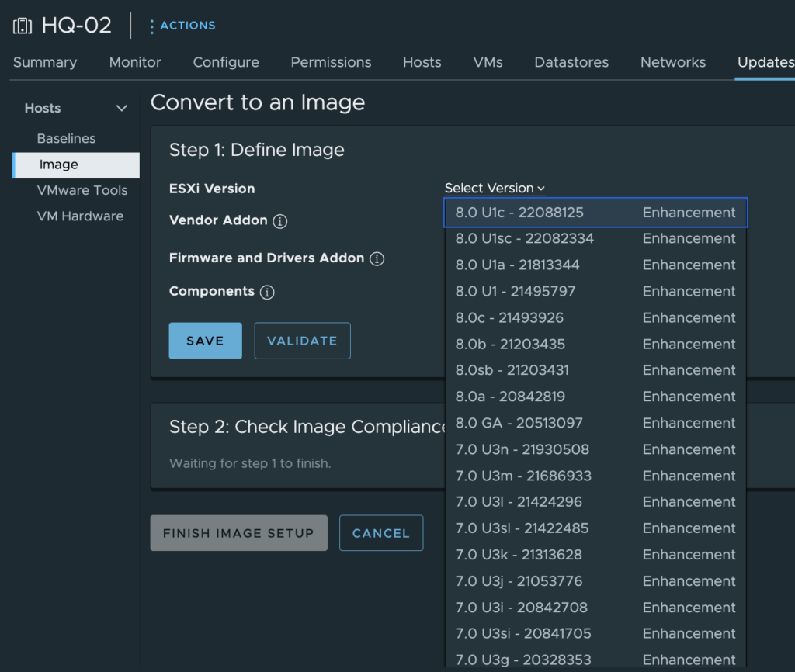Open the ACTIONS link

tap(188, 26)
